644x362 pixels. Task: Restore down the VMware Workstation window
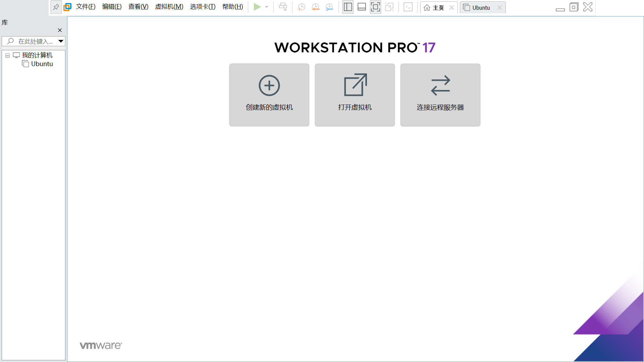coord(574,7)
